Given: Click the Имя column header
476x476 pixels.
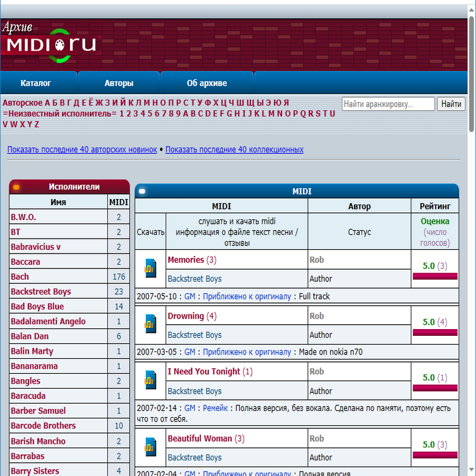Looking at the screenshot, I should pyautogui.click(x=58, y=202).
